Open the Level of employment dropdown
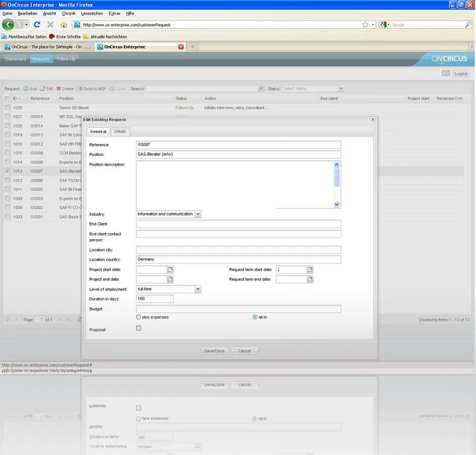Image resolution: width=476 pixels, height=455 pixels. coord(198,289)
